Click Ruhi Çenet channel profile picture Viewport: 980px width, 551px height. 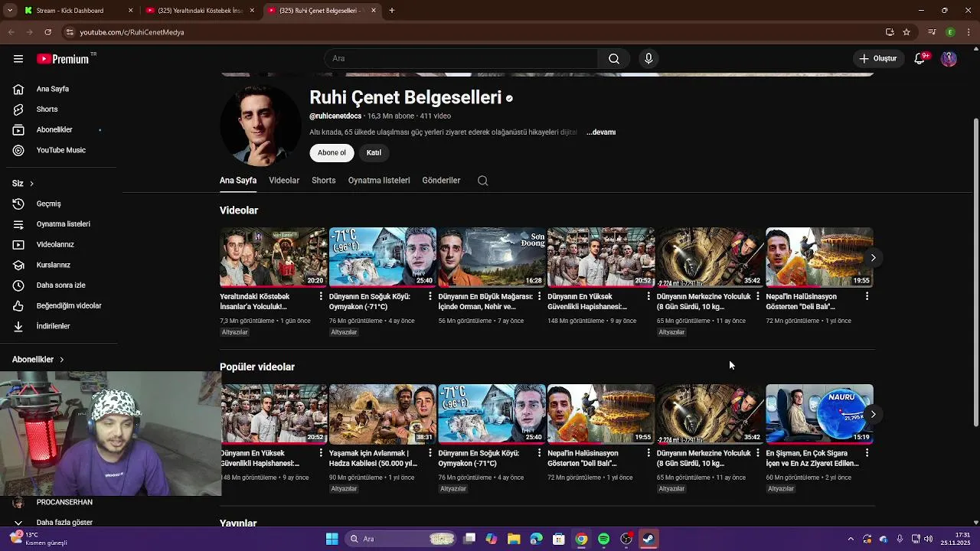click(260, 126)
